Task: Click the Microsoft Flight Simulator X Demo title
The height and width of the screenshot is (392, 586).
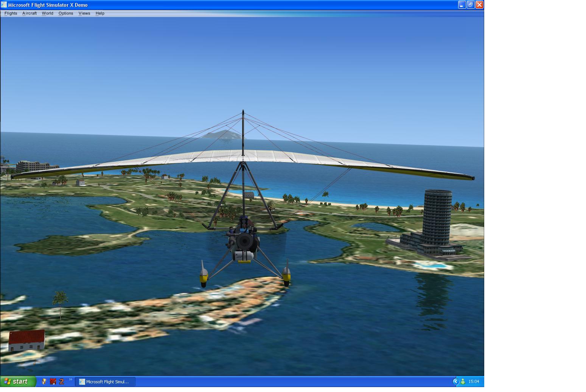Action: (x=48, y=5)
